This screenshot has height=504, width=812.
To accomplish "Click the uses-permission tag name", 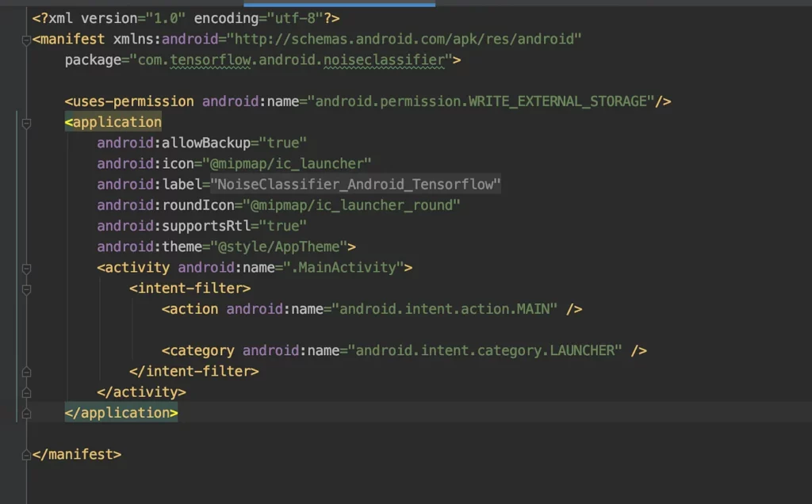I will [133, 101].
